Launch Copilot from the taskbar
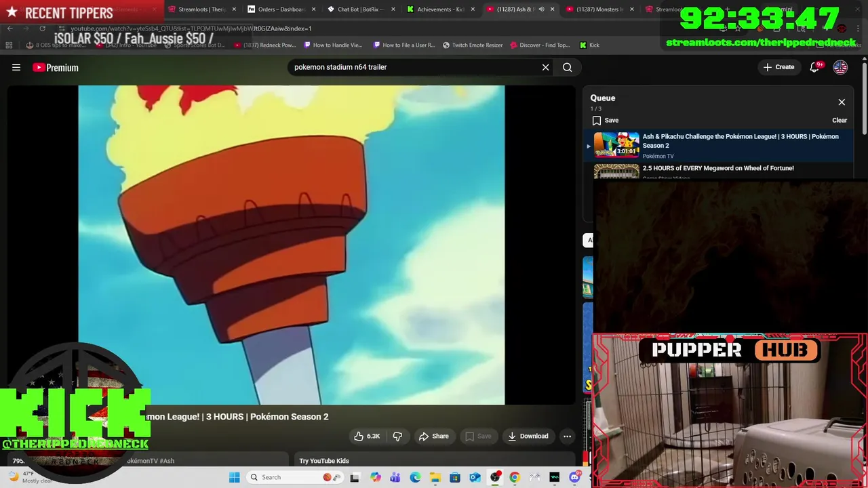Viewport: 868px width, 488px height. 376,478
